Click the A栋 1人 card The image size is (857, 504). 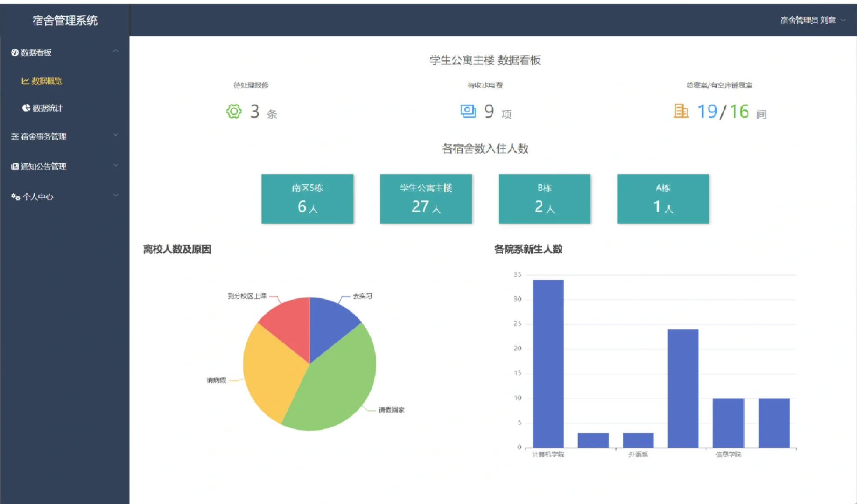(663, 199)
